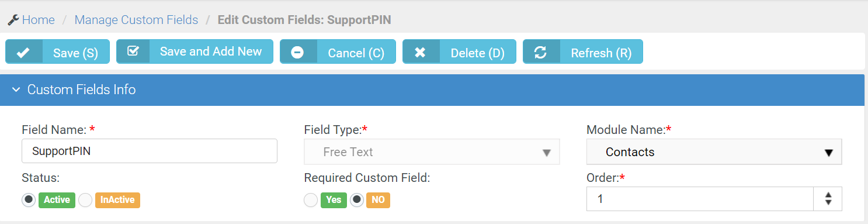Click inside the Field Name input

[150, 151]
